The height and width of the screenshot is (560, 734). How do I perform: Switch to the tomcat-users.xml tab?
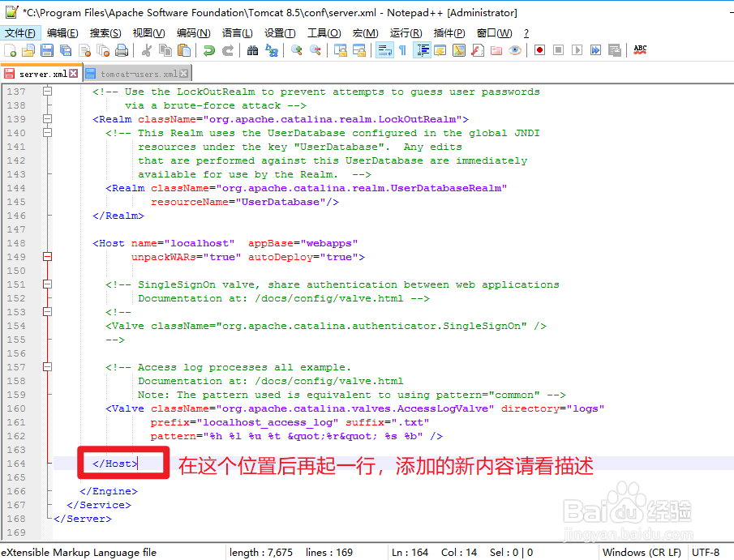pos(139,74)
